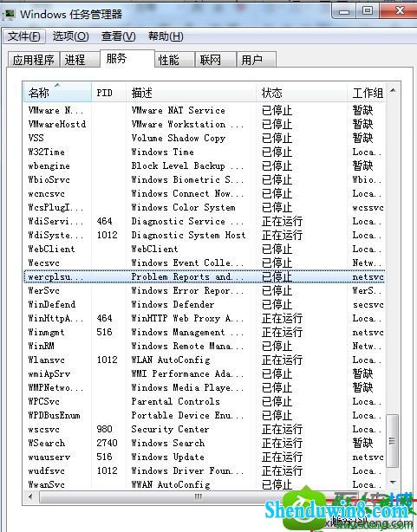Switch to the 性能 tab
The image size is (417, 532).
coord(174,60)
